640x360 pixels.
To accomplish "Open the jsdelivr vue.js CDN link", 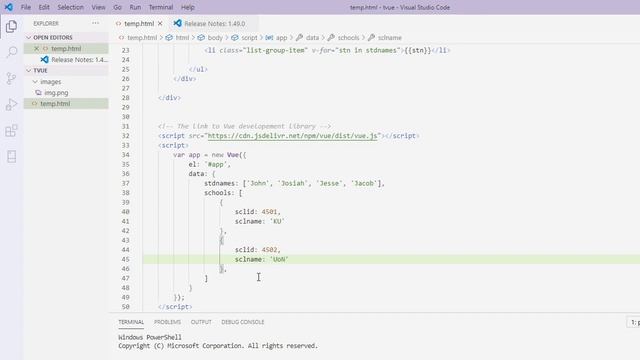I will [294, 136].
